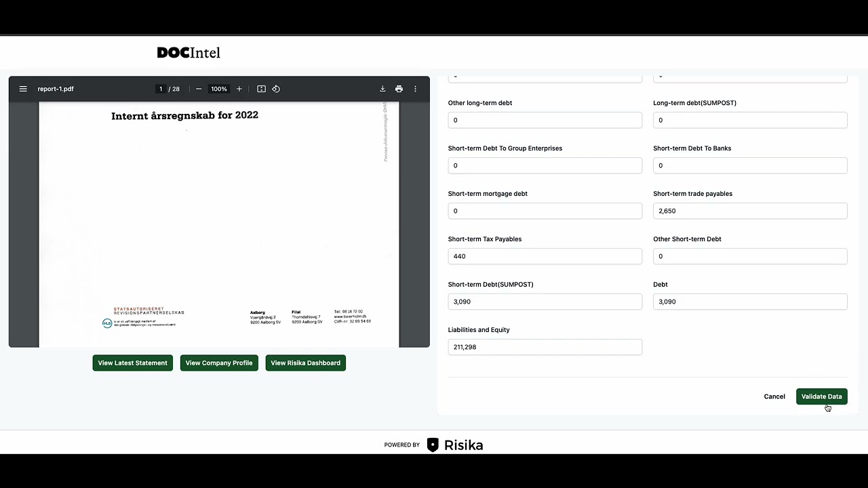
Task: Edit Liabilities and Equity value 211,298
Action: tap(545, 347)
